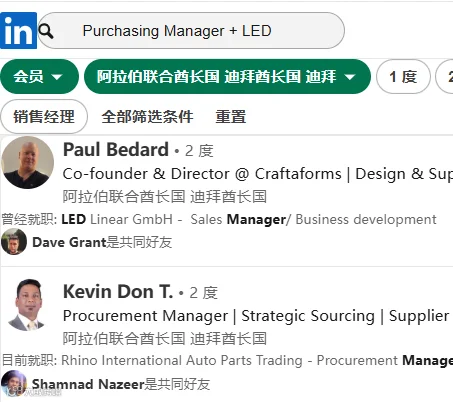
Task: Click 重置 to reset filters
Action: [231, 117]
